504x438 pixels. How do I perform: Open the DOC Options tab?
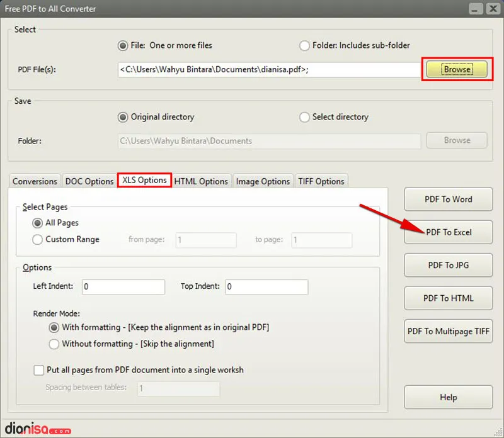click(89, 181)
